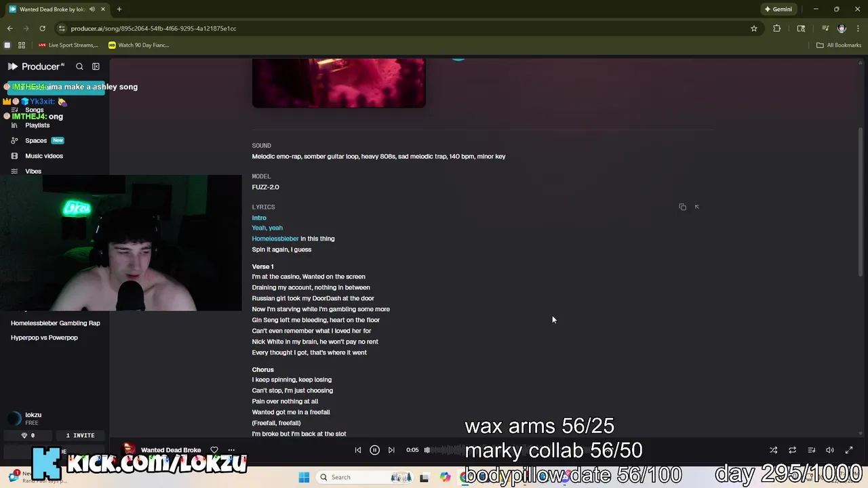
Task: Pause the playing song
Action: pyautogui.click(x=374, y=450)
